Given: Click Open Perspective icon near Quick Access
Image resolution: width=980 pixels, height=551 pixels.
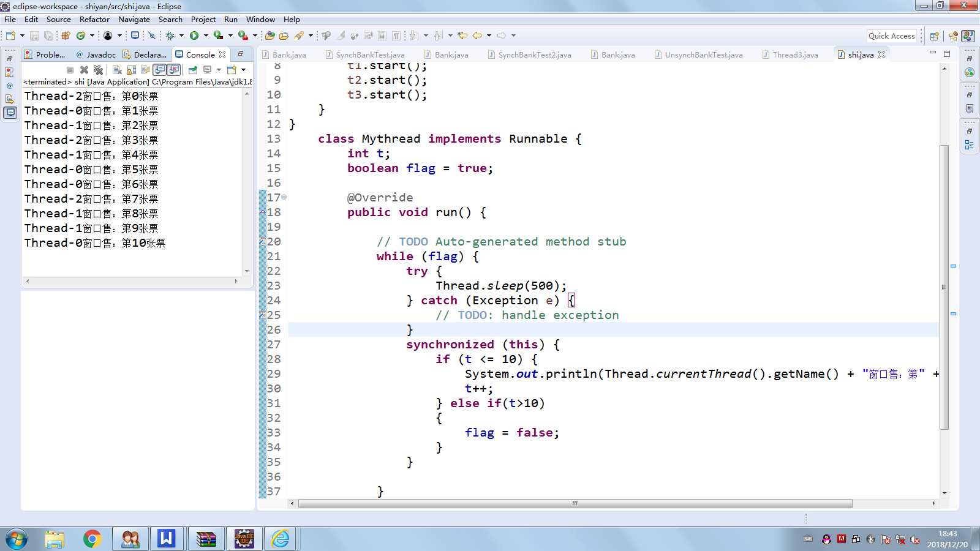Looking at the screenshot, I should click(934, 36).
